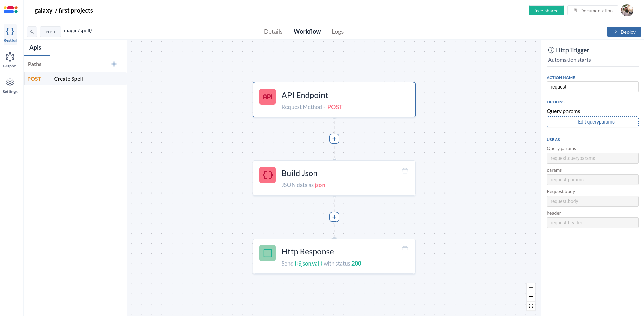
Task: Select the Restful section in sidebar
Action: 10,33
